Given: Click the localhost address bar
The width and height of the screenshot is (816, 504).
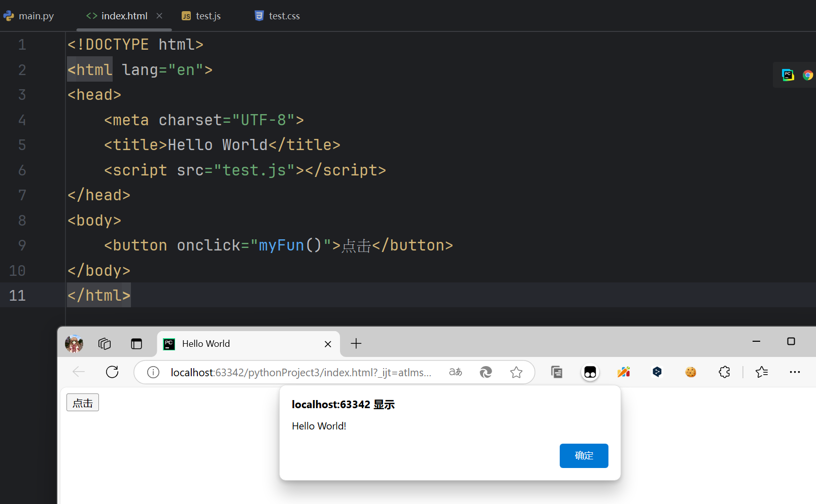Looking at the screenshot, I should tap(300, 373).
